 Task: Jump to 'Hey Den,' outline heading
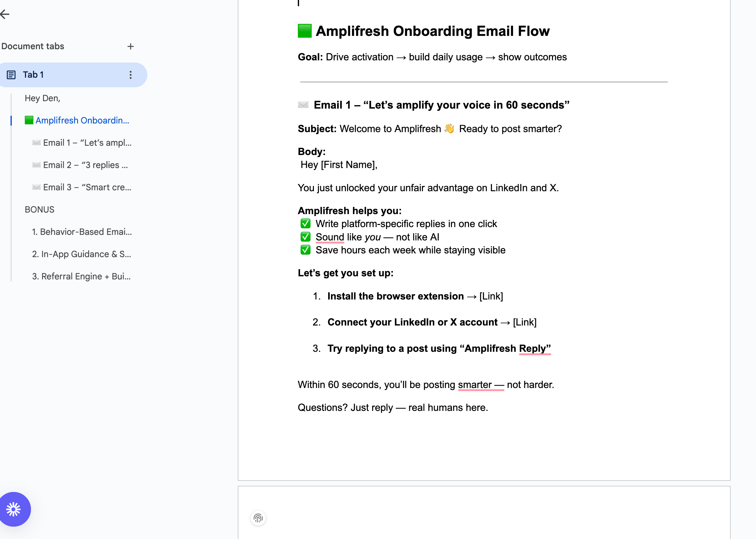point(42,98)
